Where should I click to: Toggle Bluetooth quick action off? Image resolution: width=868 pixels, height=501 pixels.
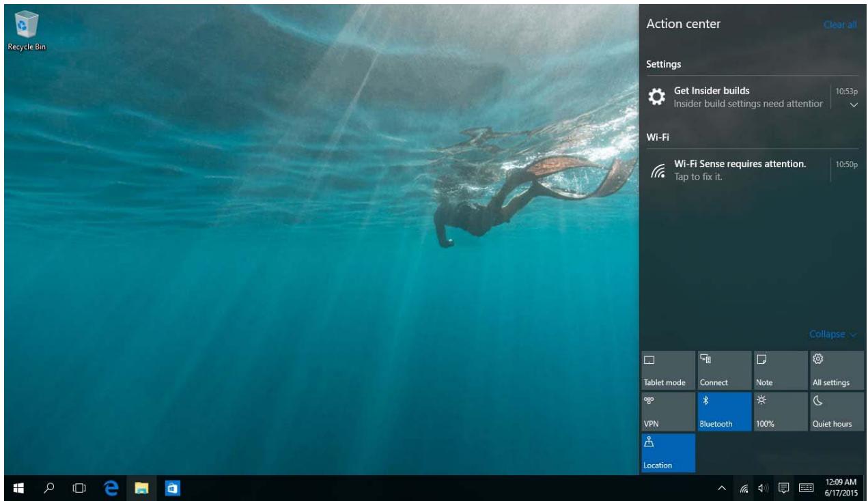click(x=724, y=412)
